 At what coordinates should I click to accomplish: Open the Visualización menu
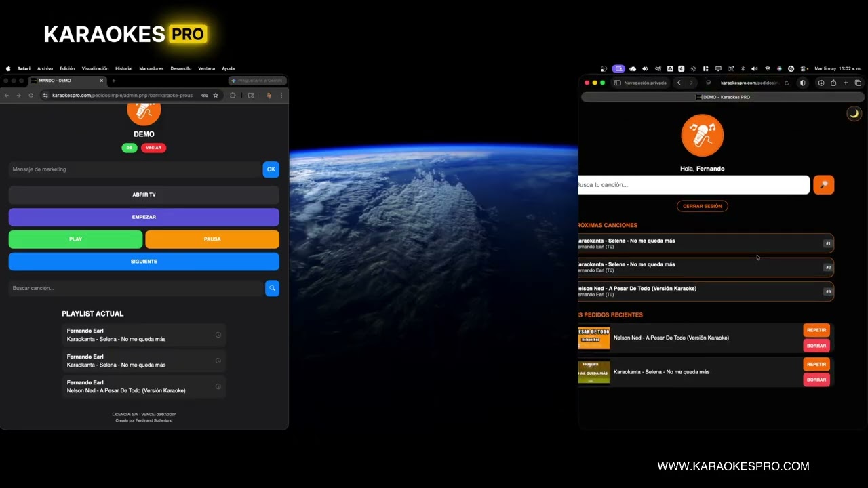95,68
